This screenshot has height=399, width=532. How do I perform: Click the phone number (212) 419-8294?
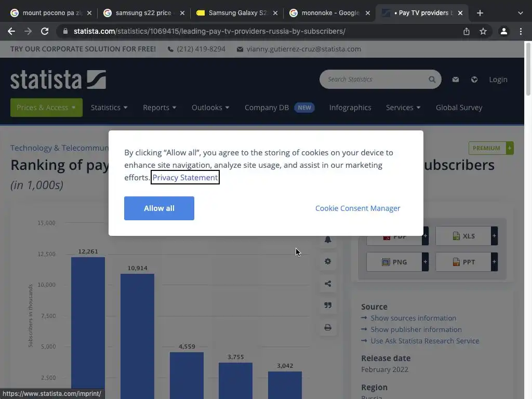201,49
